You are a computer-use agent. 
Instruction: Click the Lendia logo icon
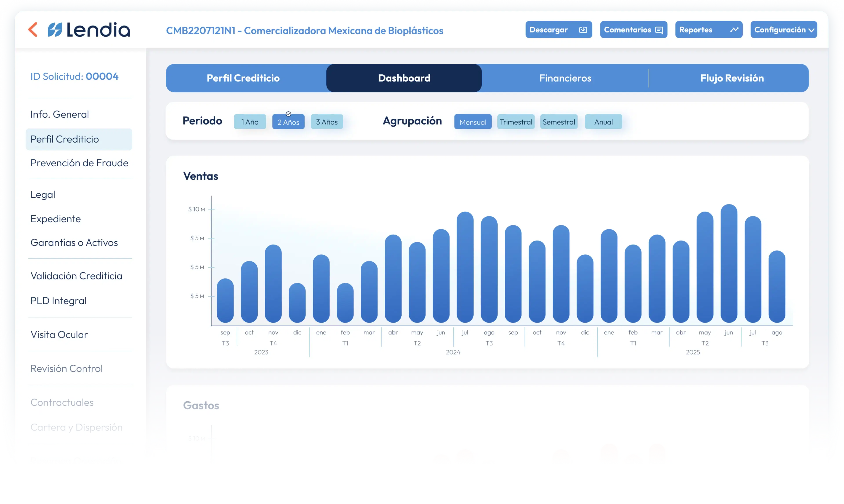55,30
